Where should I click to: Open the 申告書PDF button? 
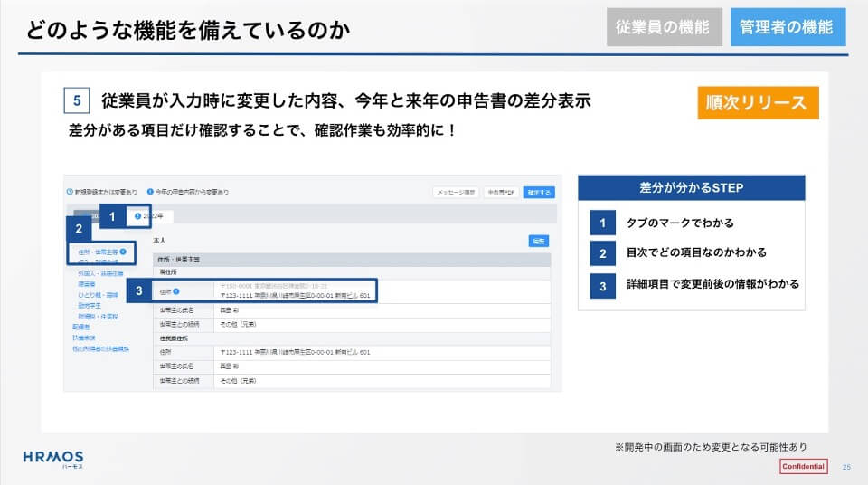pyautogui.click(x=500, y=193)
